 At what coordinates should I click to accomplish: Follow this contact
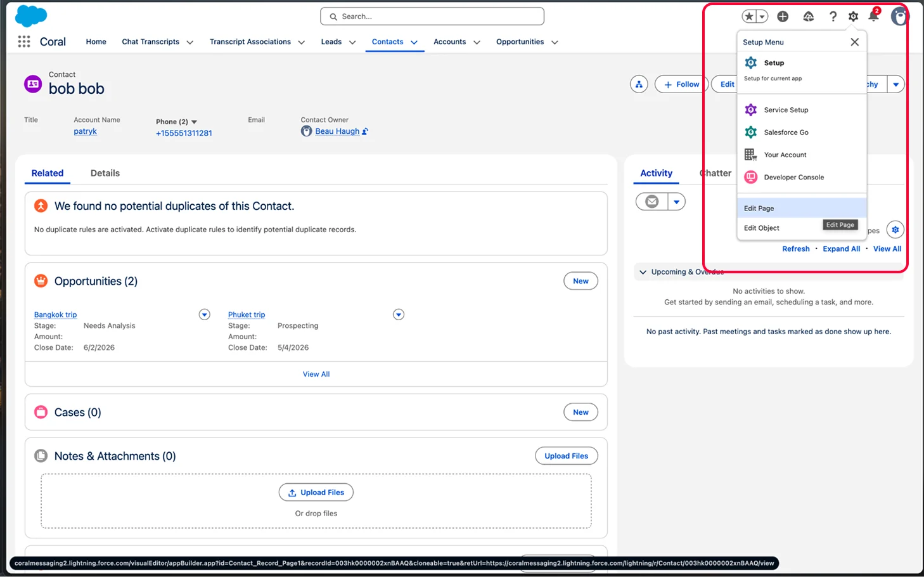[x=681, y=84]
